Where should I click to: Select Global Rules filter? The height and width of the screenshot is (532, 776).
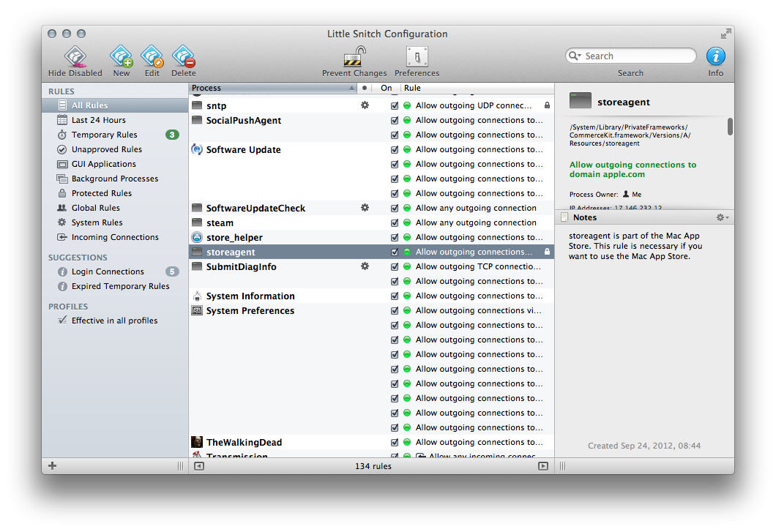click(115, 208)
